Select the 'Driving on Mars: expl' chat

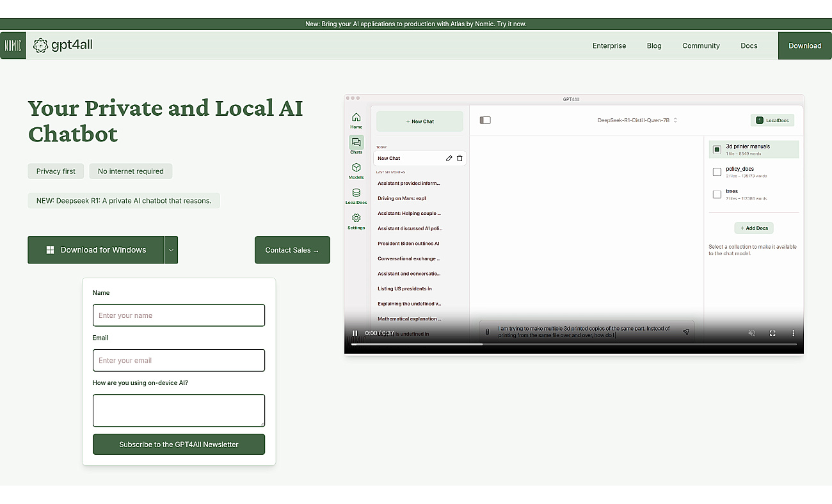click(x=402, y=198)
